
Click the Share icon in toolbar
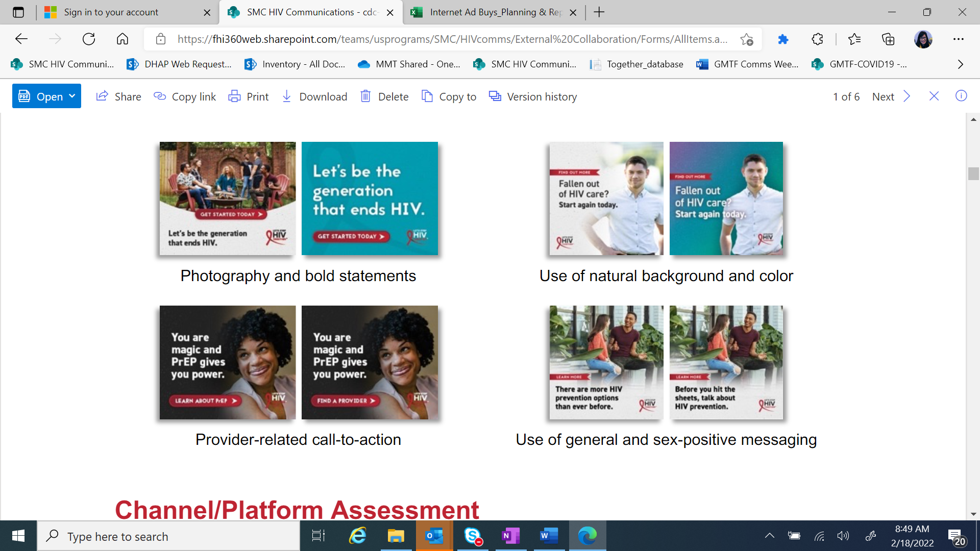(103, 96)
